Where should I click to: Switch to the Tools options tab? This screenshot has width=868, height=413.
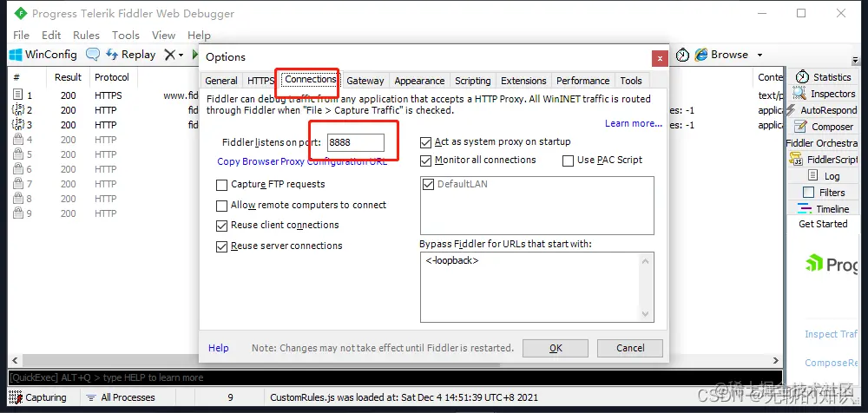(630, 81)
